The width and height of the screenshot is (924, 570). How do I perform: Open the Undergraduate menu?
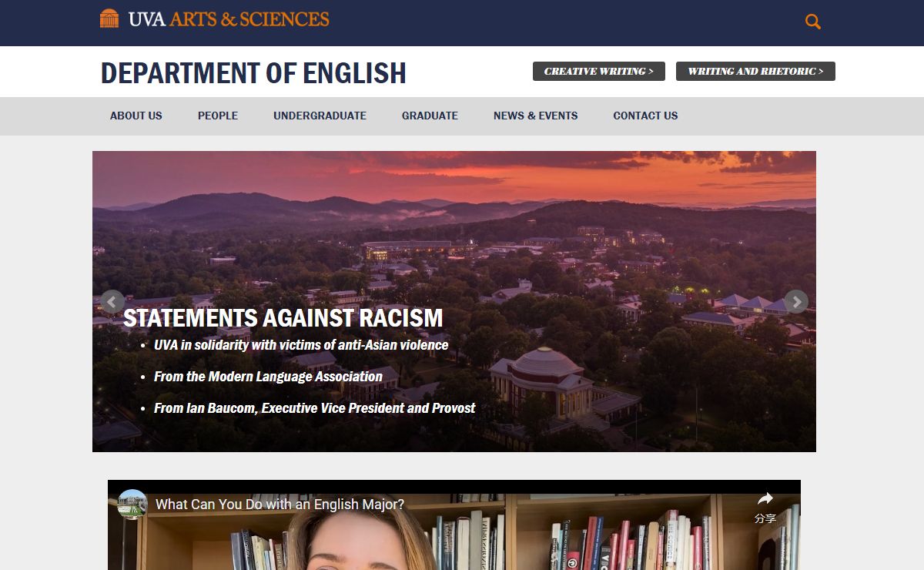[320, 116]
